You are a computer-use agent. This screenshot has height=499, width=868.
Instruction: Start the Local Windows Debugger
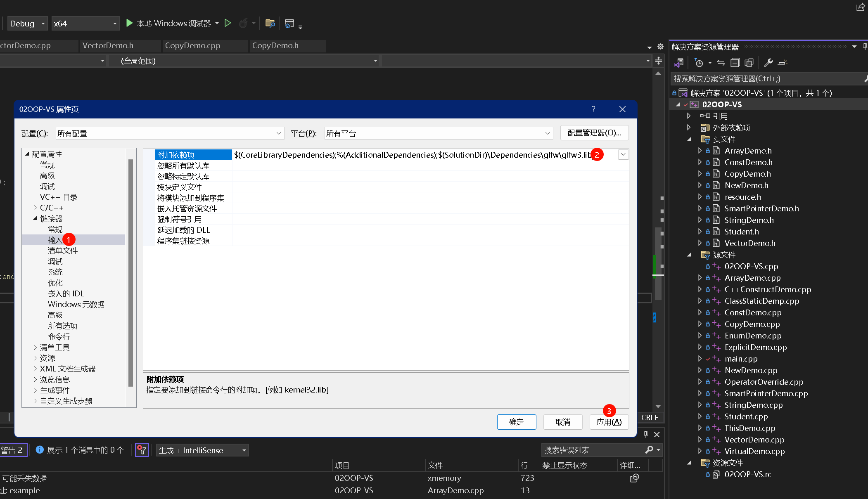point(129,23)
